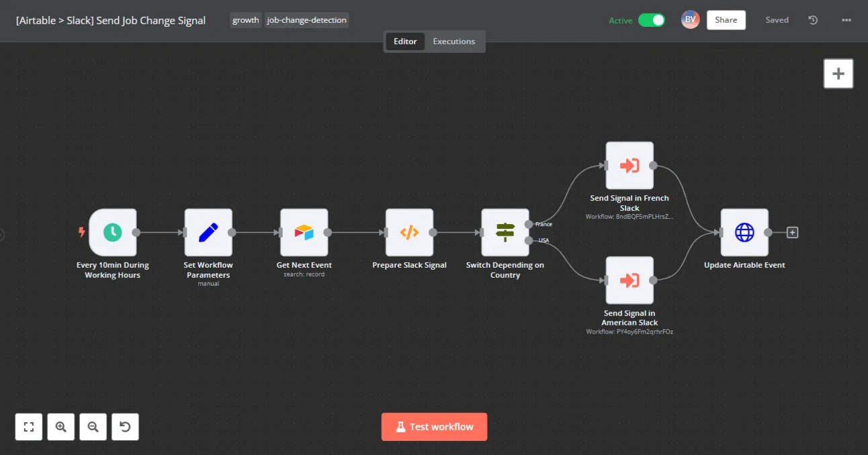Zoom out on the canvas
Image resolution: width=868 pixels, height=455 pixels.
point(93,427)
